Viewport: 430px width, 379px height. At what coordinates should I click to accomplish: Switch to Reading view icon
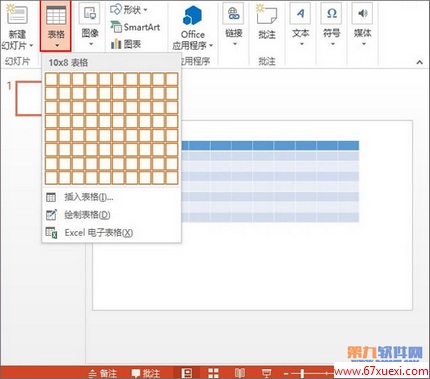[x=240, y=373]
